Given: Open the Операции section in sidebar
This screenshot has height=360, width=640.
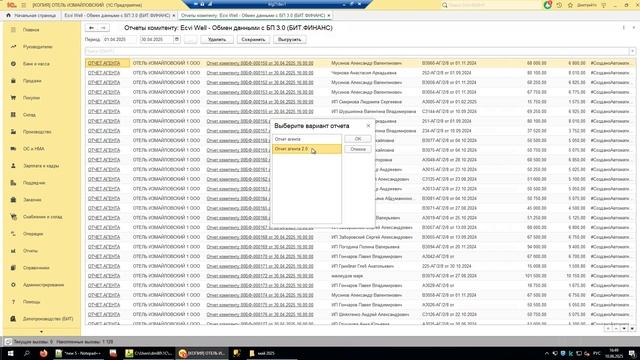Looking at the screenshot, I should coord(33,234).
